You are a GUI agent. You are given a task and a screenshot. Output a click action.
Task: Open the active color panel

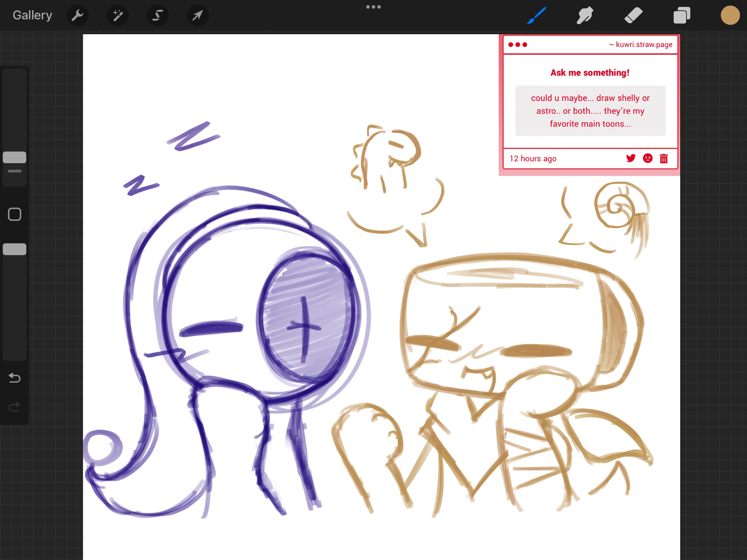click(730, 15)
